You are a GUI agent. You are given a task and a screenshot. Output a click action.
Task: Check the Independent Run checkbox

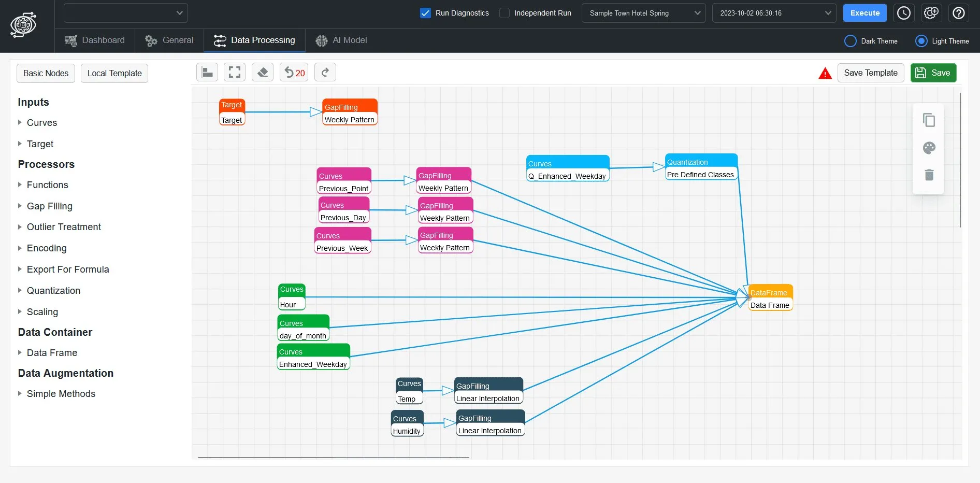[x=505, y=13]
